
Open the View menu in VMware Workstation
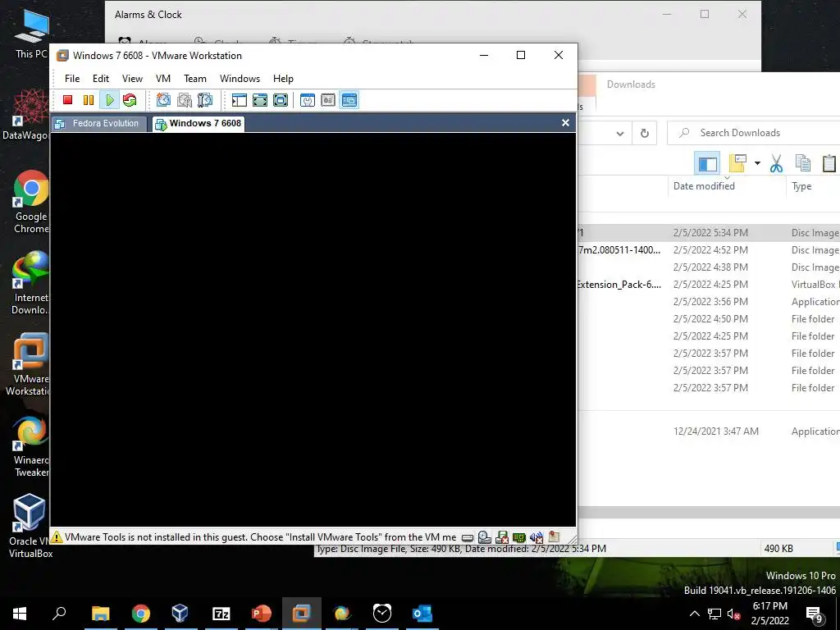[132, 79]
